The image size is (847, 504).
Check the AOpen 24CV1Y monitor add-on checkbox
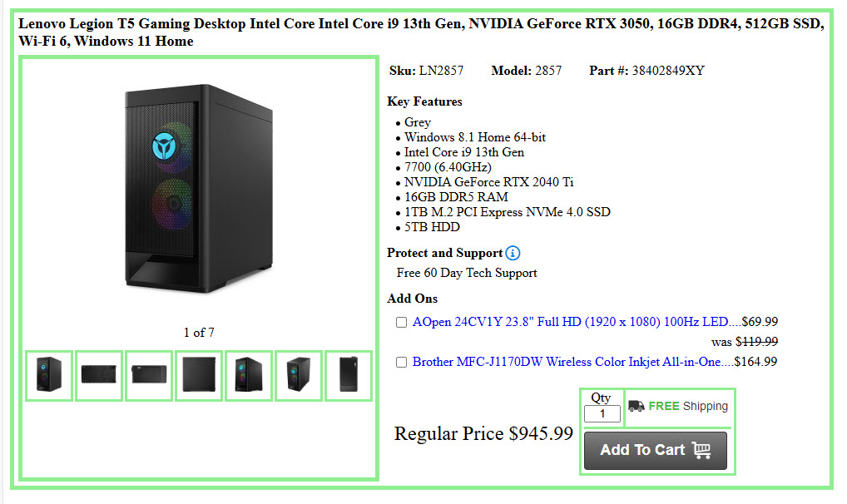click(x=401, y=323)
